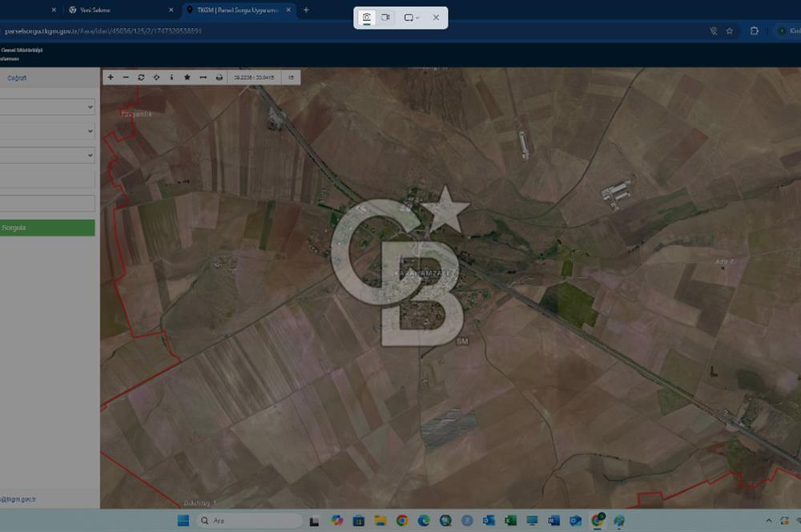Open the info tool in map toolbar
This screenshot has height=532, width=801.
click(171, 78)
